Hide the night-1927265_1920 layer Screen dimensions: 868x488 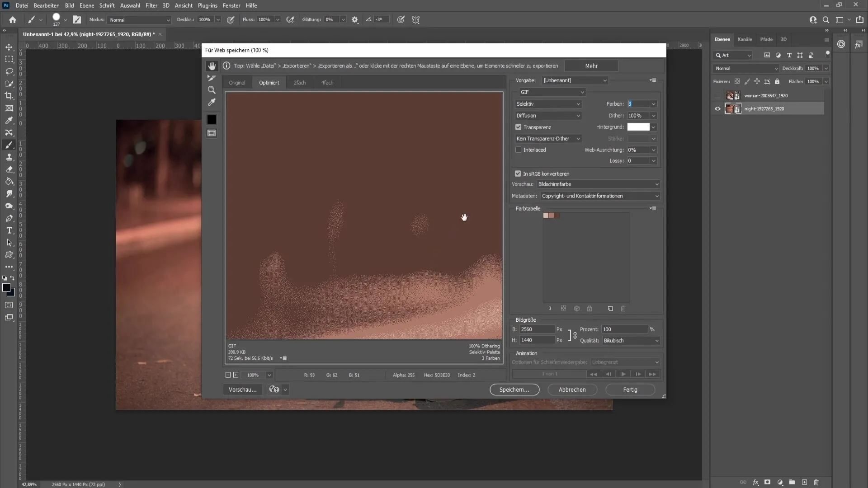(717, 109)
